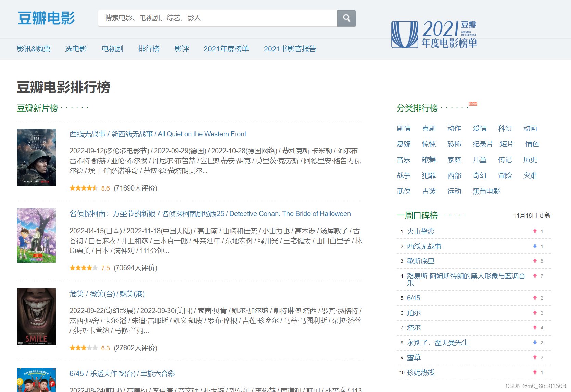The image size is (571, 392).
Task: Open 珍妮热线 in the weekly list
Action: (x=421, y=373)
